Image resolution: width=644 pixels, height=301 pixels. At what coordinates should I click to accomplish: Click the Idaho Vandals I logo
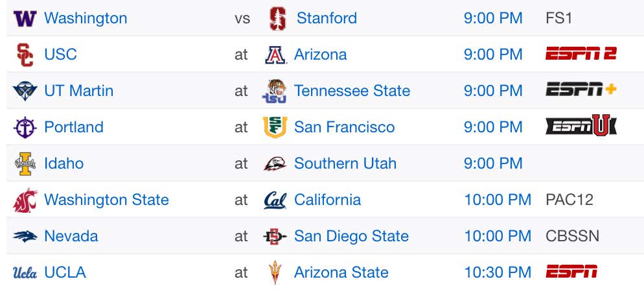tap(25, 163)
